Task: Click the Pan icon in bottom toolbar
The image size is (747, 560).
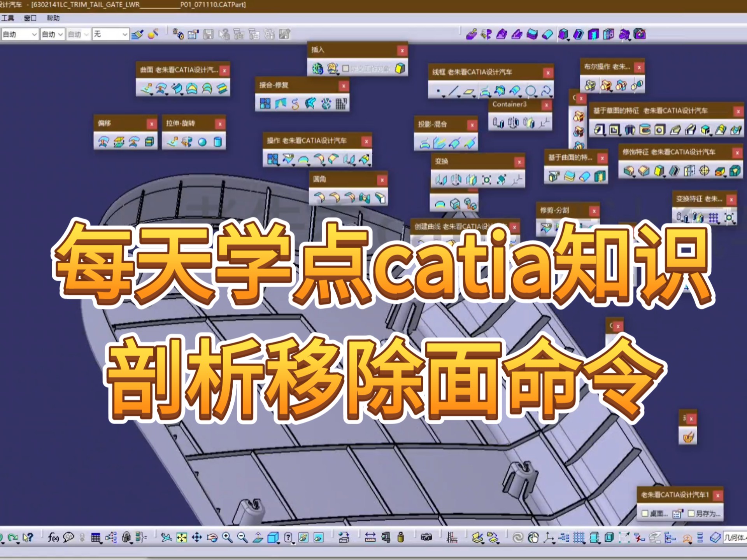Action: (197, 538)
